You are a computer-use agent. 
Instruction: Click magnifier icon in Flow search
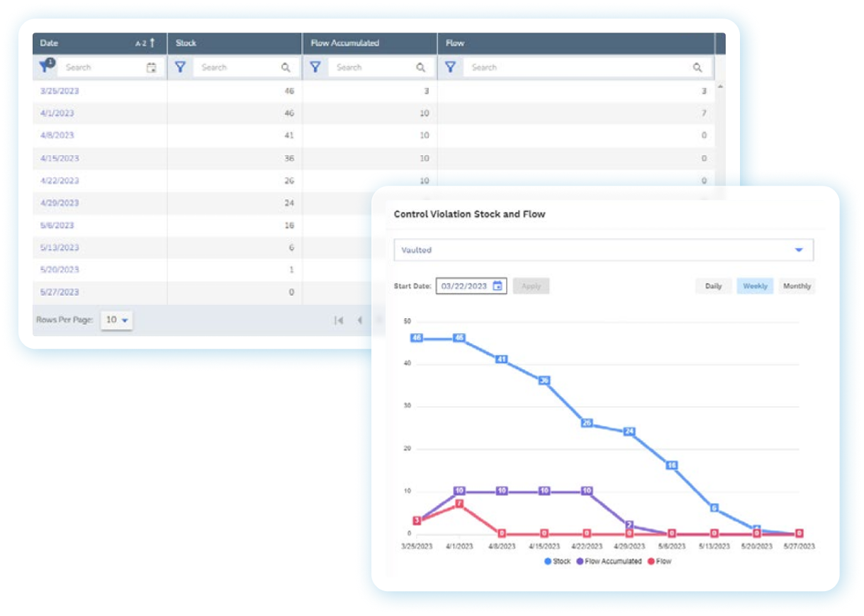[x=697, y=68]
